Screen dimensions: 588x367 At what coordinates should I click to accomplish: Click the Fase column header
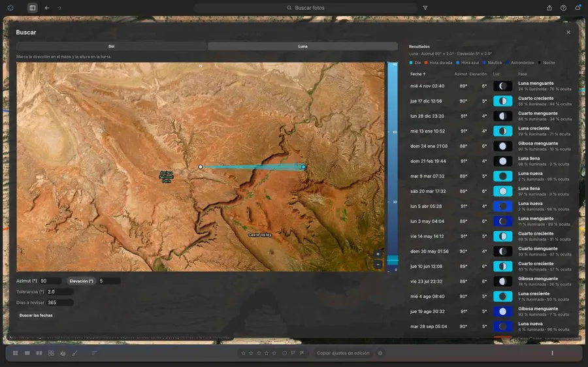tap(523, 74)
